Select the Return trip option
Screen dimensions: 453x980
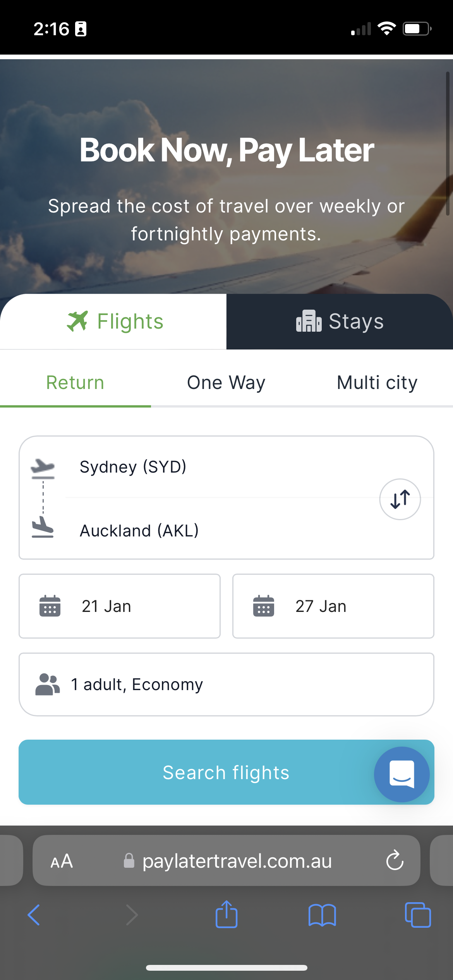point(75,382)
